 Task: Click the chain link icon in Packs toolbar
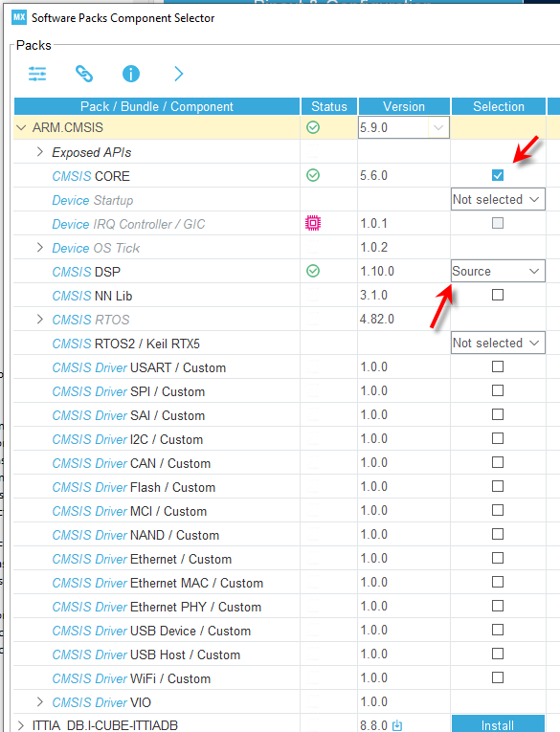pyautogui.click(x=84, y=74)
